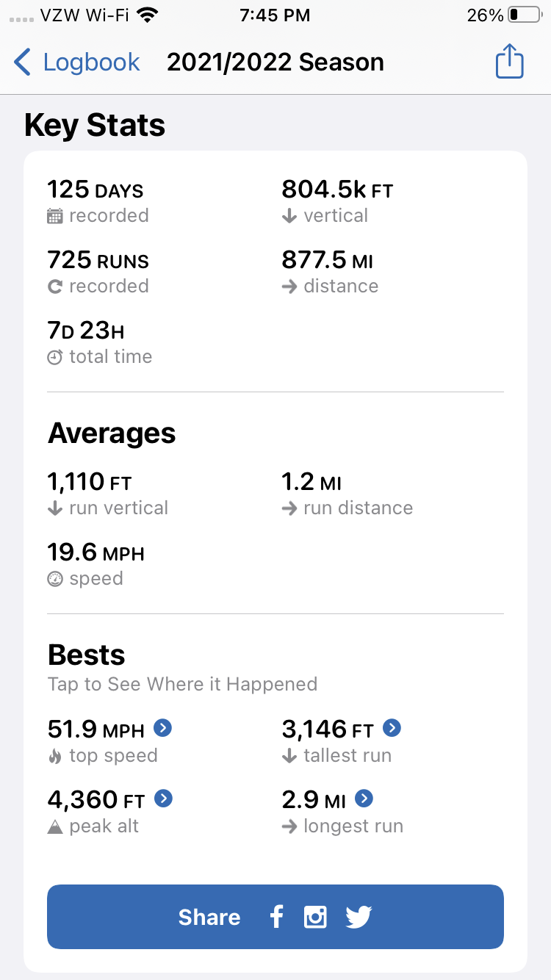This screenshot has width=551, height=980.
Task: Share stats to Facebook icon
Action: (276, 917)
